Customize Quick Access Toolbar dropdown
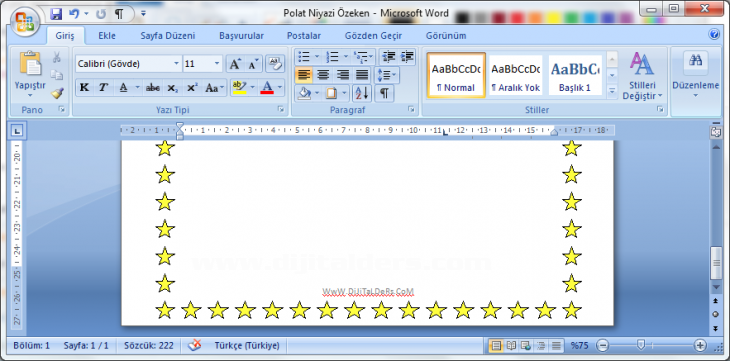The width and height of the screenshot is (730, 361). coord(143,14)
